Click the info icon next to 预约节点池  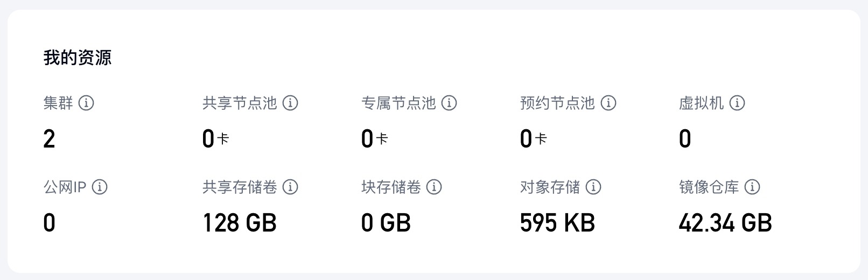point(608,103)
